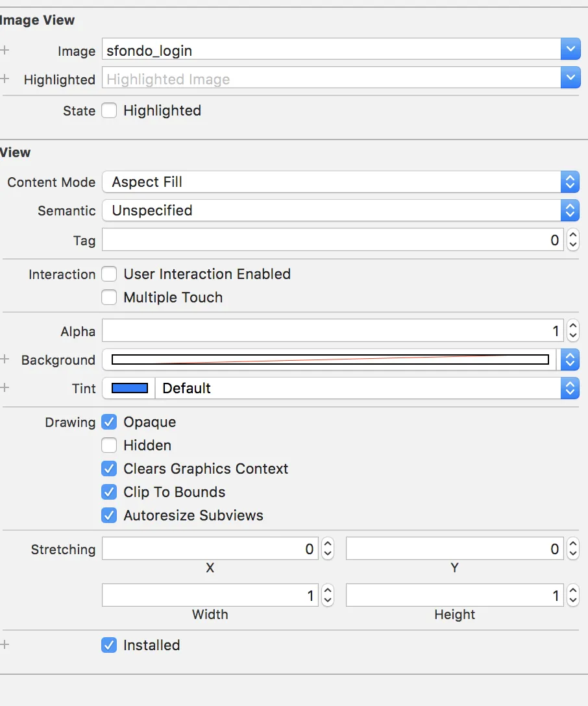Click the Stretching X input field
Screen dimensions: 588x706
click(209, 549)
